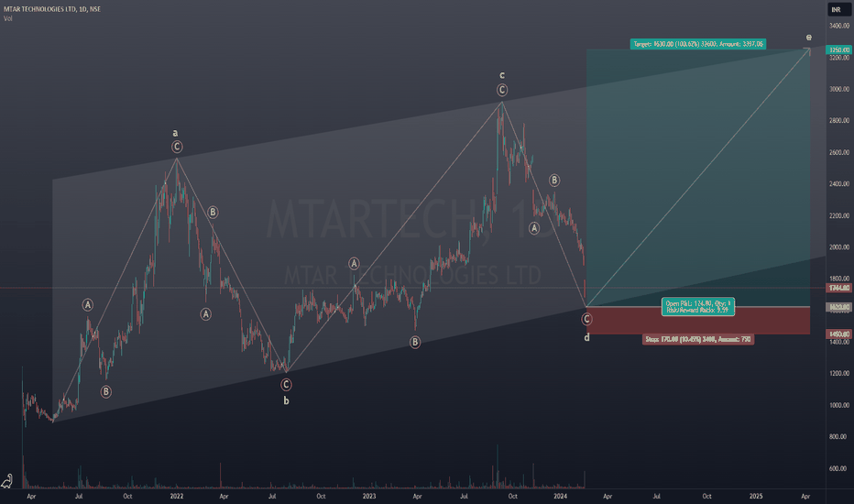Screen dimensions: 854x504
Task: Click the Vol indicator label
Action: click(x=7, y=18)
